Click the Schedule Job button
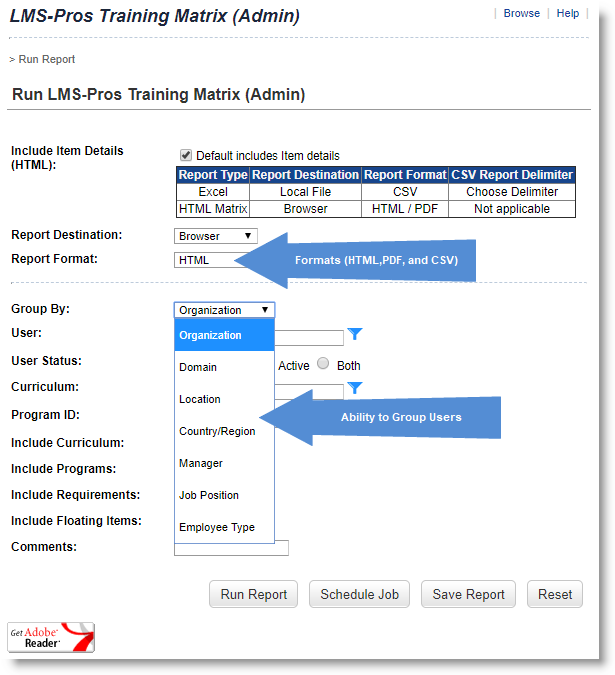This screenshot has width=615, height=675. [359, 594]
